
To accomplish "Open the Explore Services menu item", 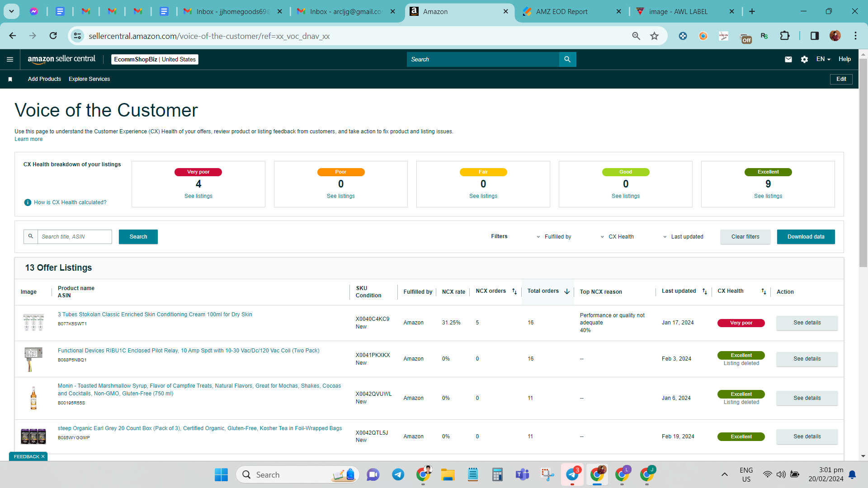I will pos(89,79).
